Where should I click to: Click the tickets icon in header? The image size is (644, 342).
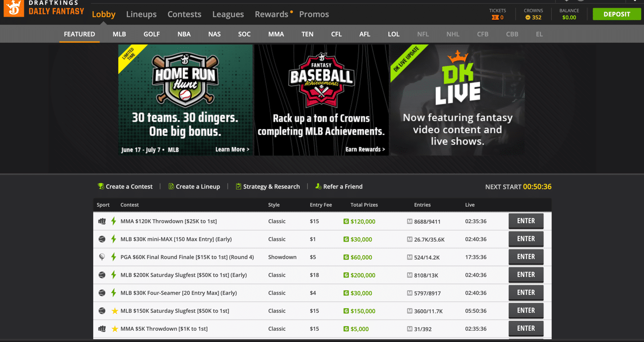coord(495,18)
